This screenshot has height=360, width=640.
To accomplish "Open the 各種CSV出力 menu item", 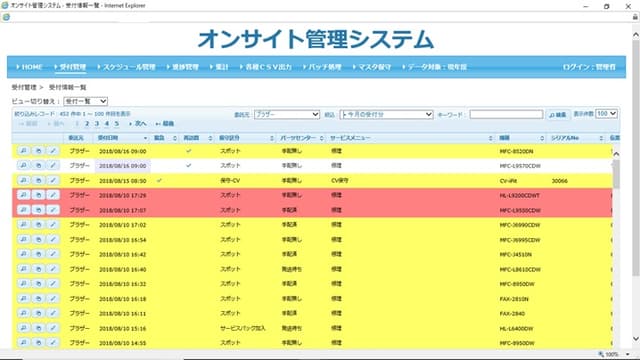I will click(x=266, y=67).
